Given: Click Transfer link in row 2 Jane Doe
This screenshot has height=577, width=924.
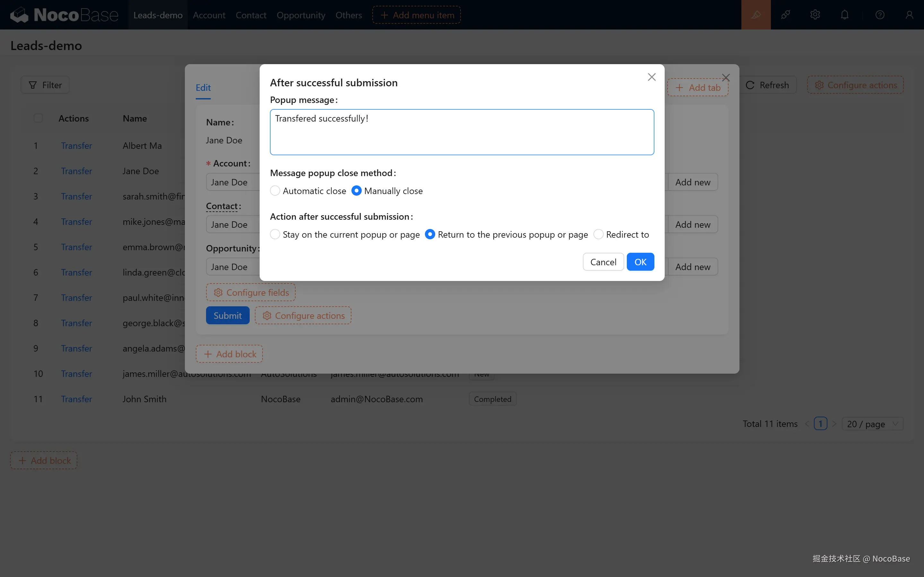Looking at the screenshot, I should [76, 171].
